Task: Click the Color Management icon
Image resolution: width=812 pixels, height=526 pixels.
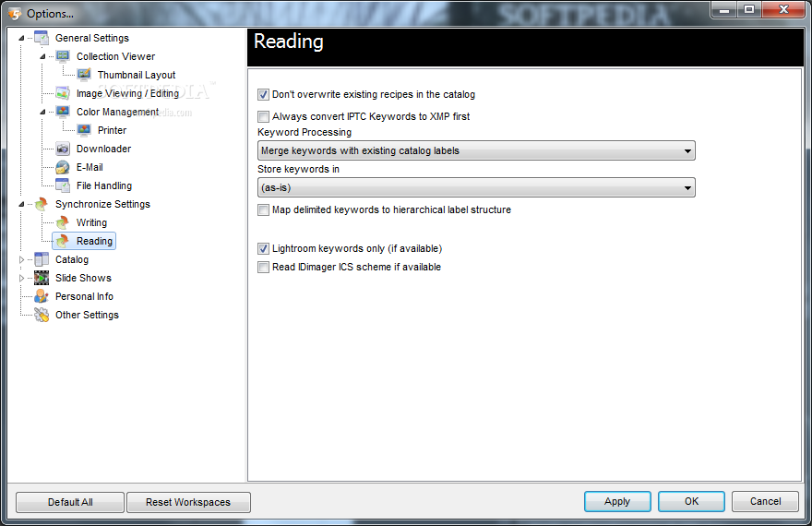Action: (x=63, y=112)
